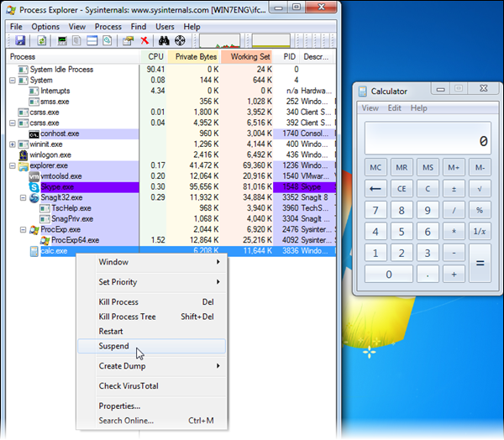Open the Process menu in menu bar
This screenshot has width=504, height=440.
click(x=108, y=27)
